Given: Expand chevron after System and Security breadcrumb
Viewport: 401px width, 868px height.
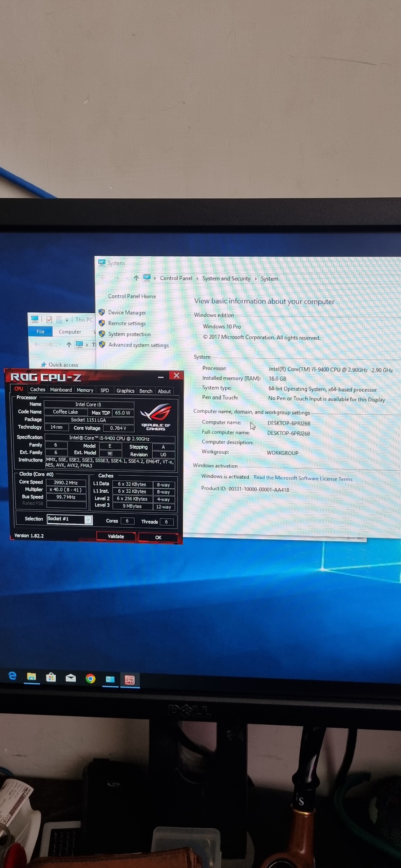Looking at the screenshot, I should 255,279.
